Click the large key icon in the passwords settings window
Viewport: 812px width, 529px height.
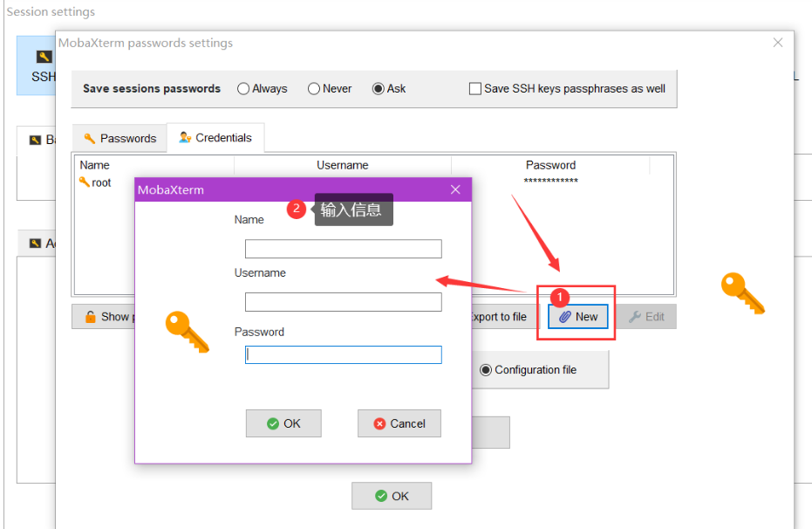pyautogui.click(x=743, y=293)
